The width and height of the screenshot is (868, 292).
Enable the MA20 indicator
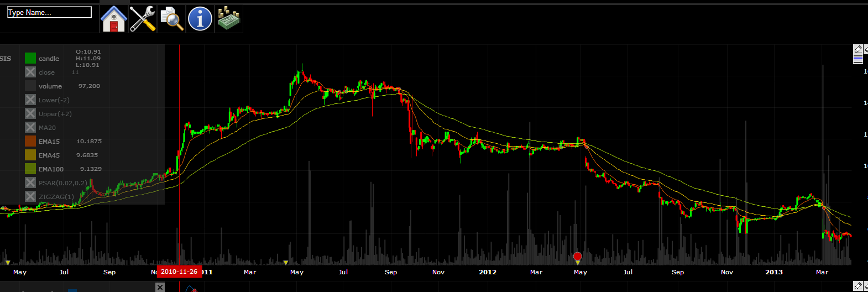[x=30, y=127]
